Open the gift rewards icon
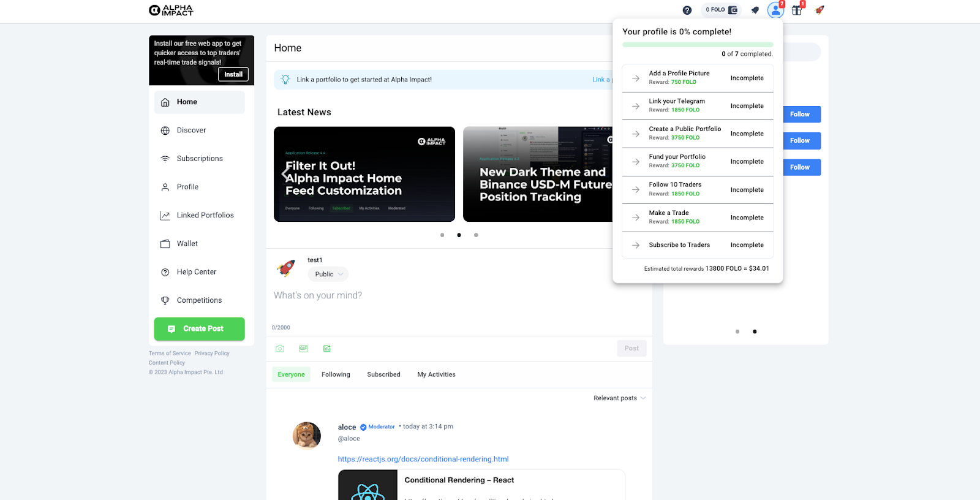 pos(797,10)
